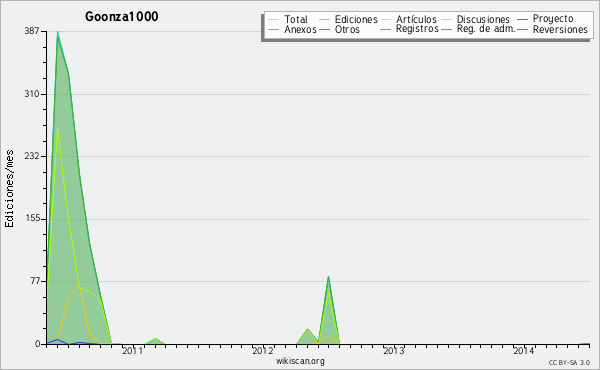Click the highest peak of the edits graph

click(58, 33)
